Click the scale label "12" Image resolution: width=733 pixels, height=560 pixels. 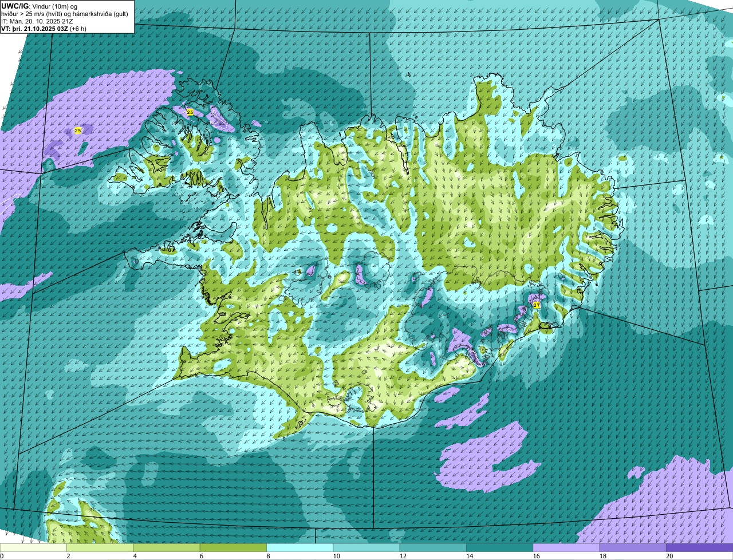point(403,556)
